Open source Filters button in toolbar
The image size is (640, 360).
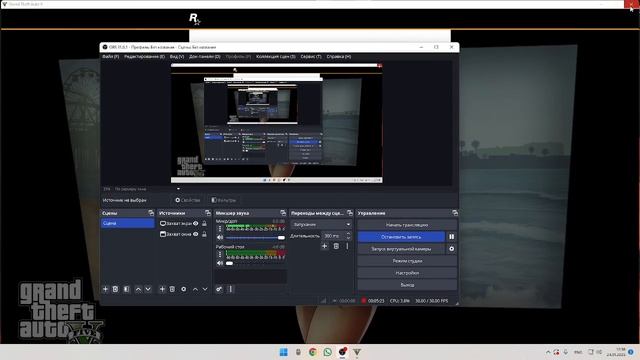[x=224, y=200]
